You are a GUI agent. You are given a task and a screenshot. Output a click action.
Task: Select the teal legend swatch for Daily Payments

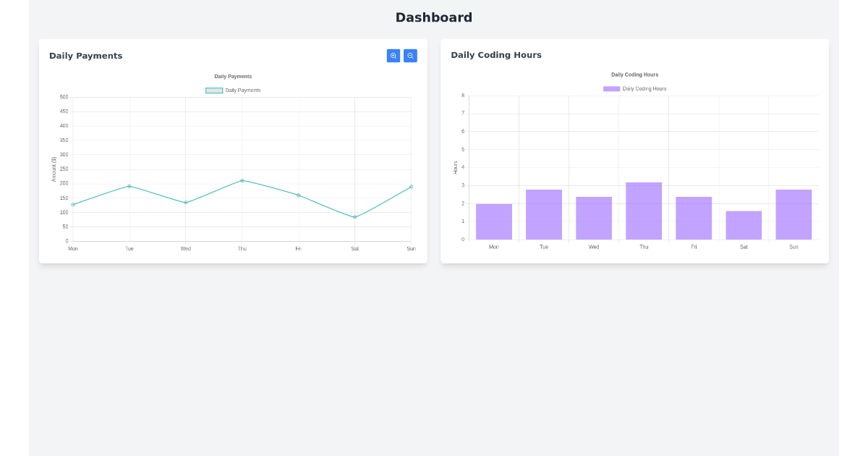(x=213, y=90)
